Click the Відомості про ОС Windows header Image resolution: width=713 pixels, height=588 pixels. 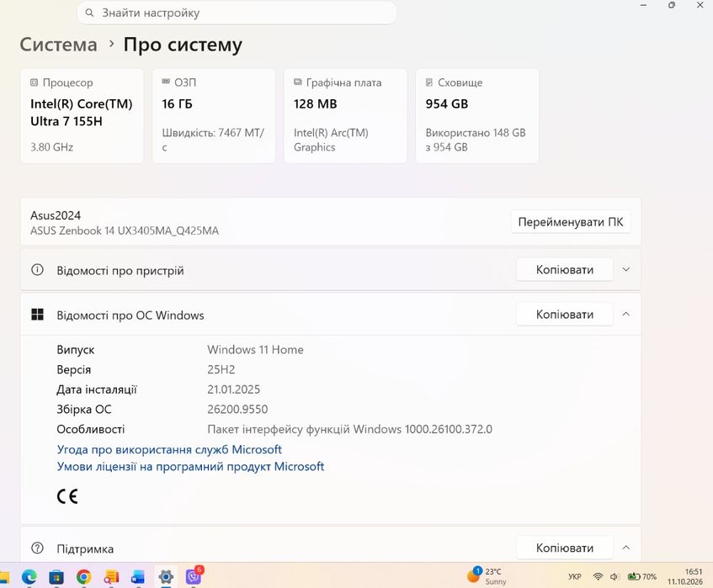coord(331,315)
